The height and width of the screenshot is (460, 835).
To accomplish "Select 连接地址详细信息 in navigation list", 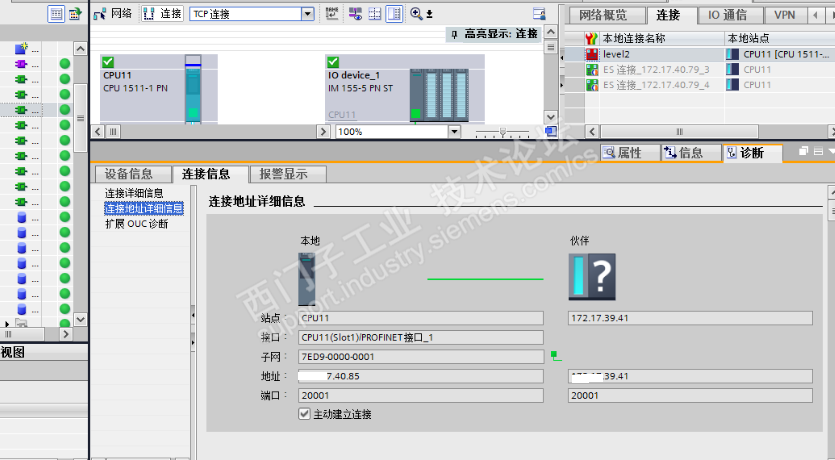I will 144,208.
